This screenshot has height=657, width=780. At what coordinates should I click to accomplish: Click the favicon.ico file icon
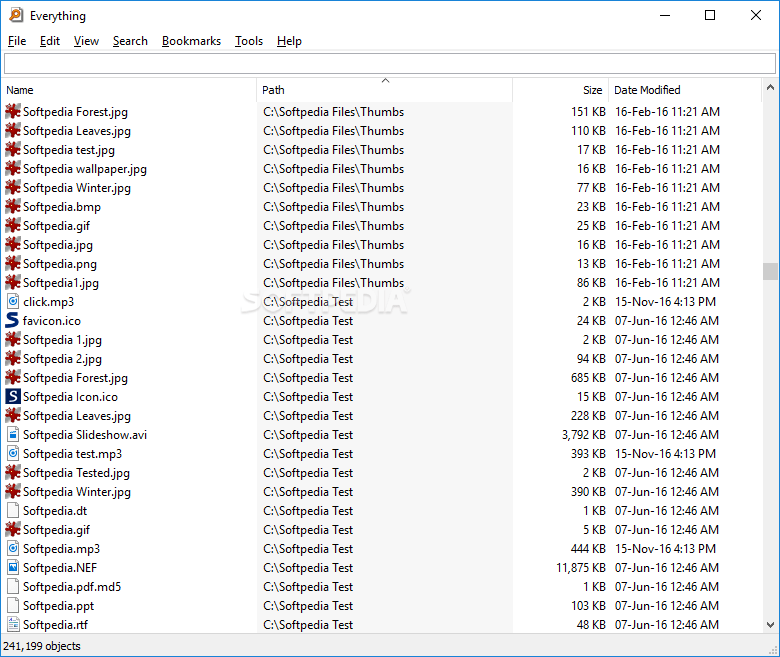tap(13, 321)
